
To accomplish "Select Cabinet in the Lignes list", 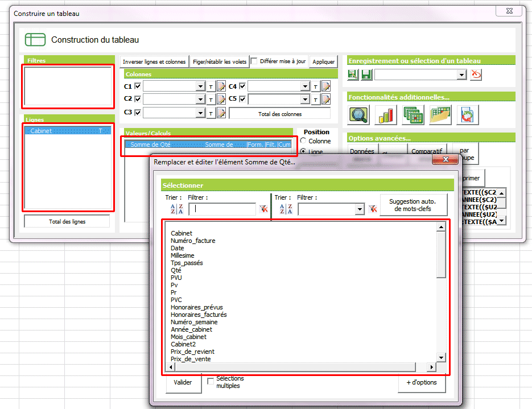I will [x=68, y=131].
